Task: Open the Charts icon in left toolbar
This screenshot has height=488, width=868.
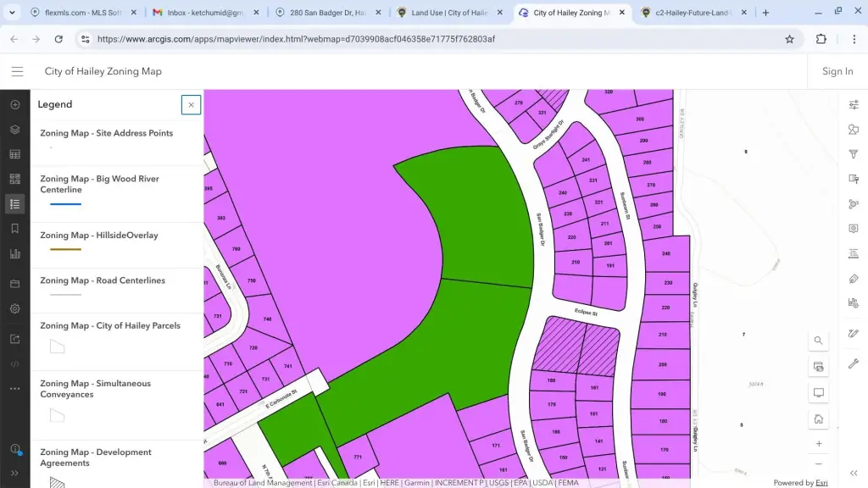Action: [x=14, y=253]
